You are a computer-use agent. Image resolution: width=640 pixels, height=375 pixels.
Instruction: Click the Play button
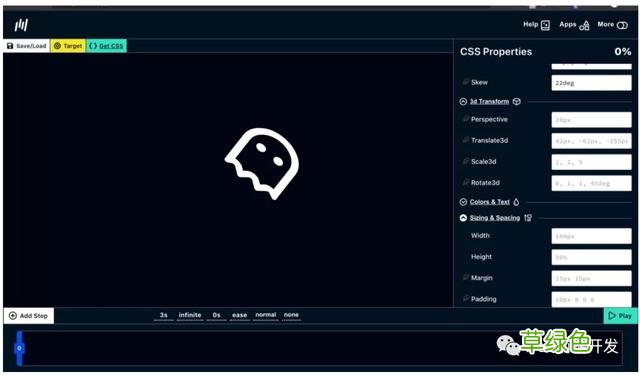[x=620, y=315]
